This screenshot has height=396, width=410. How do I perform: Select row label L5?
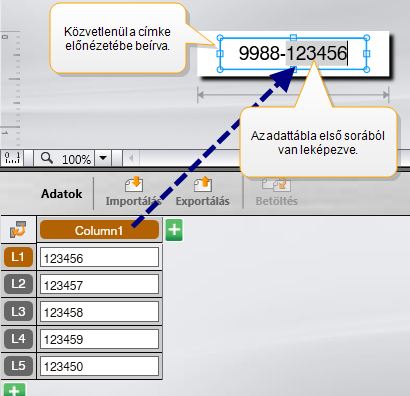(18, 366)
